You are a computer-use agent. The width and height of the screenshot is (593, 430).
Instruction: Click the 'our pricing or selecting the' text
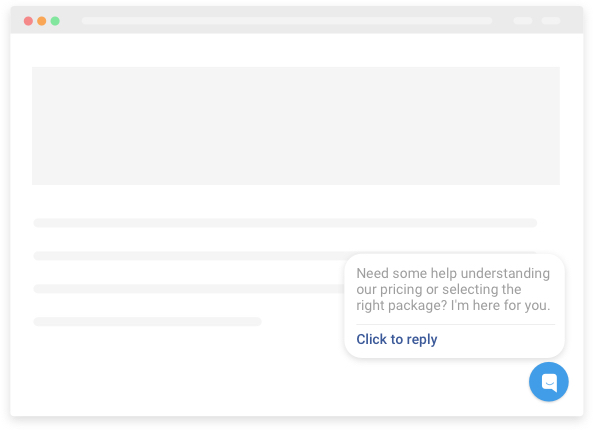click(439, 289)
